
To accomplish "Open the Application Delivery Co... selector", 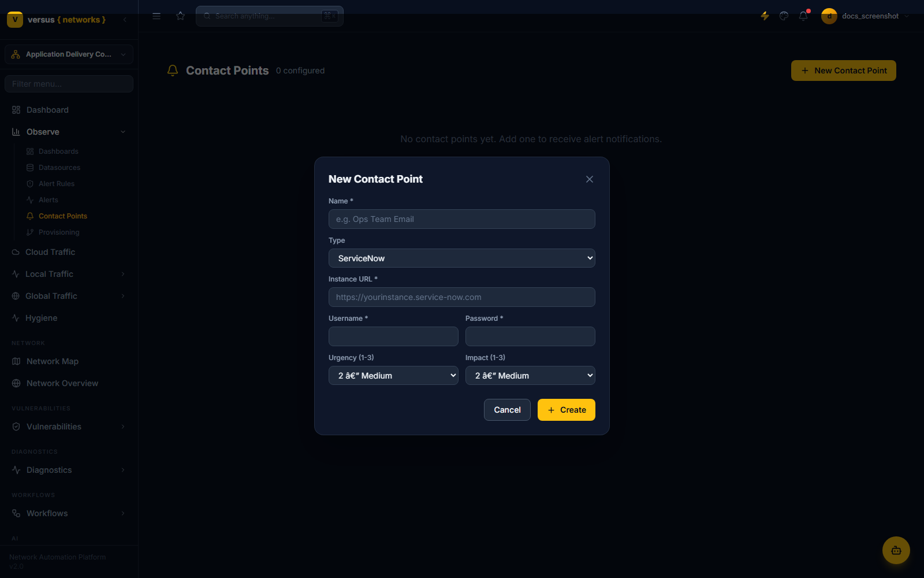I will point(69,54).
